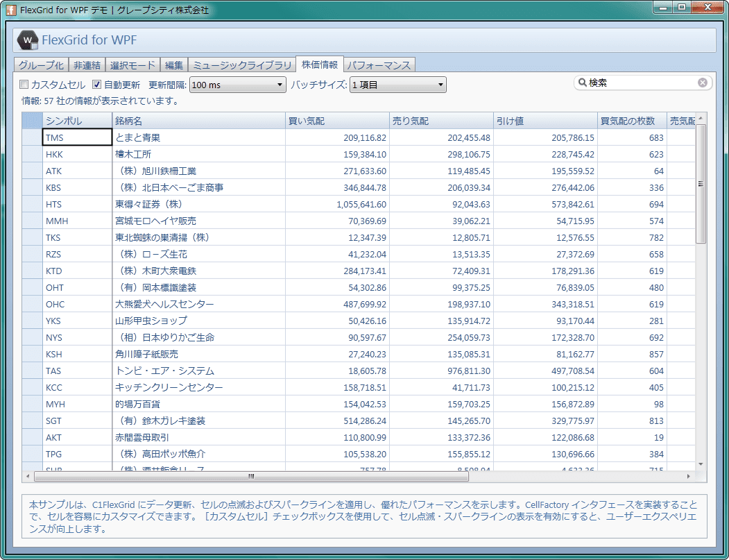Select the 株価情報 tab
The height and width of the screenshot is (560, 729).
(319, 64)
